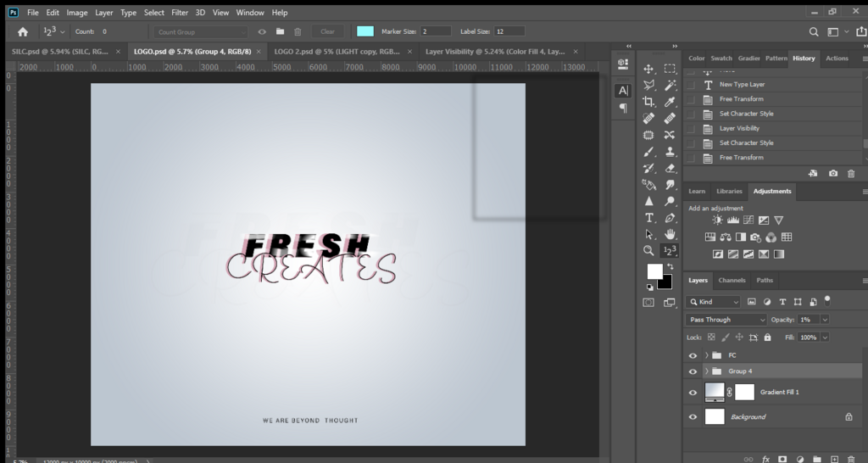The height and width of the screenshot is (463, 868).
Task: Select the Eraser tool
Action: (x=670, y=169)
